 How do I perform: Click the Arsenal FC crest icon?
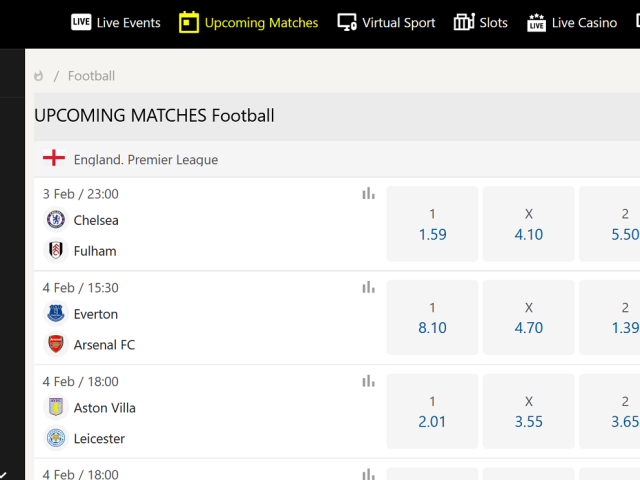coord(56,344)
